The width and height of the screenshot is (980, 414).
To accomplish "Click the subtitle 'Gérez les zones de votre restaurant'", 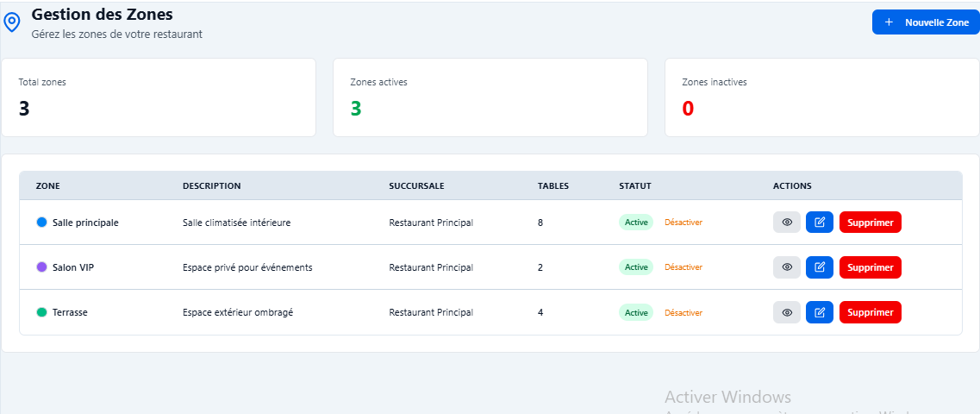I will click(x=117, y=34).
